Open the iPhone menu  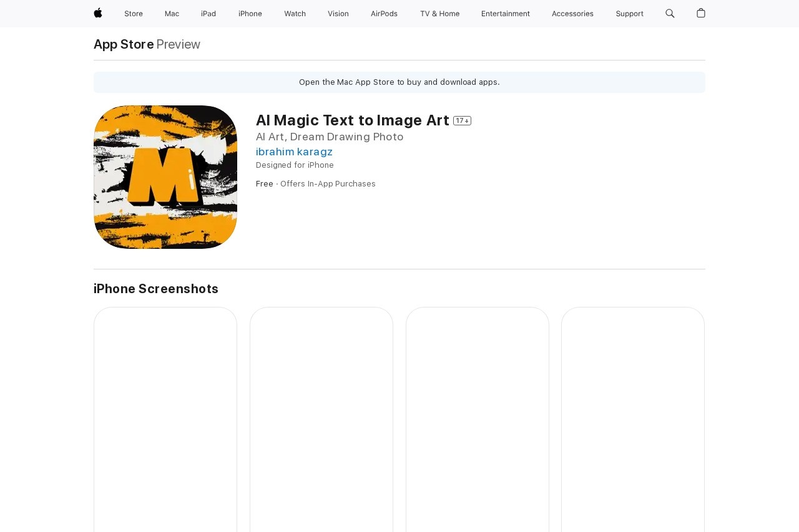pyautogui.click(x=250, y=14)
